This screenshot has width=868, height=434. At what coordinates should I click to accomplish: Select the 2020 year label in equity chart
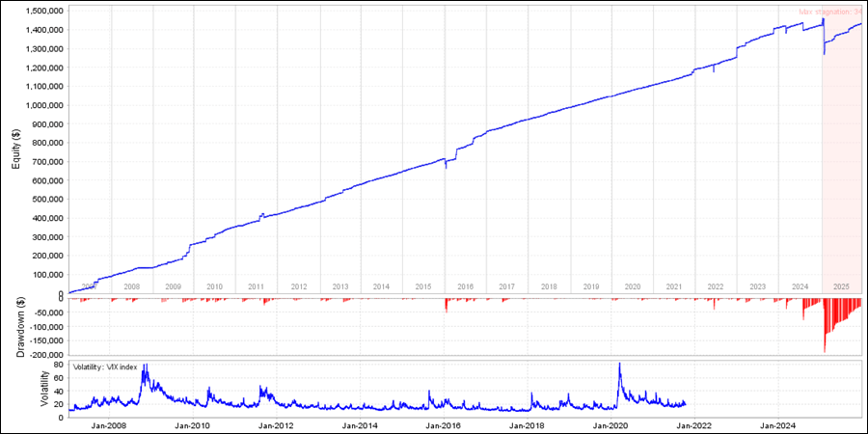pyautogui.click(x=632, y=287)
